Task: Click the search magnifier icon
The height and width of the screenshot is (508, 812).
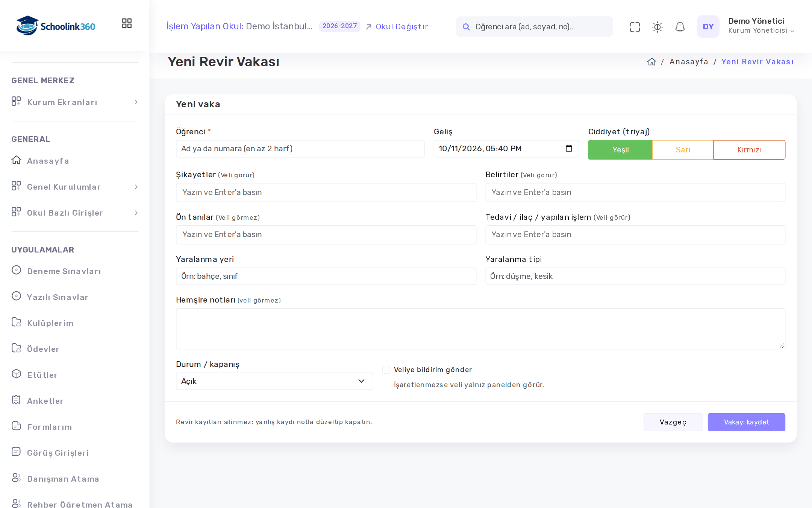Action: tap(466, 27)
